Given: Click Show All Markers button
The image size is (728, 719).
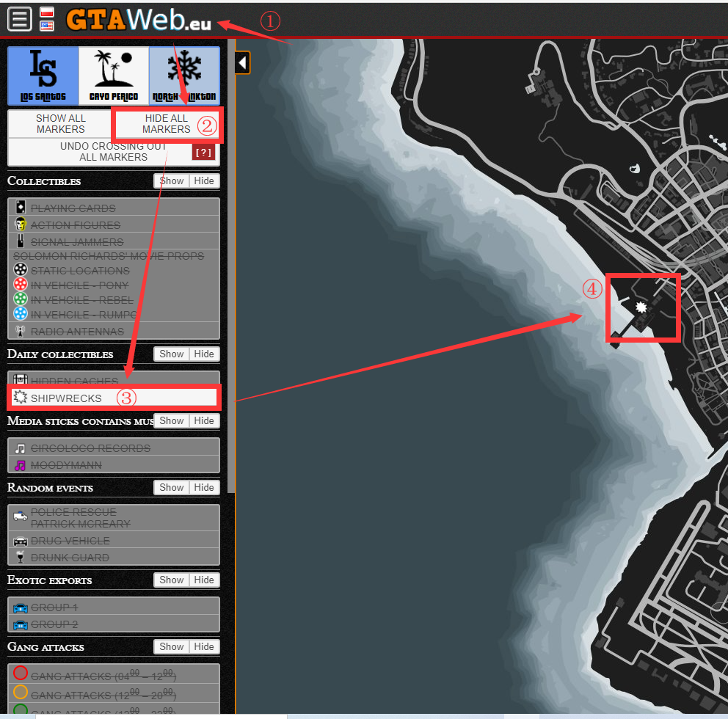Looking at the screenshot, I should coord(60,123).
